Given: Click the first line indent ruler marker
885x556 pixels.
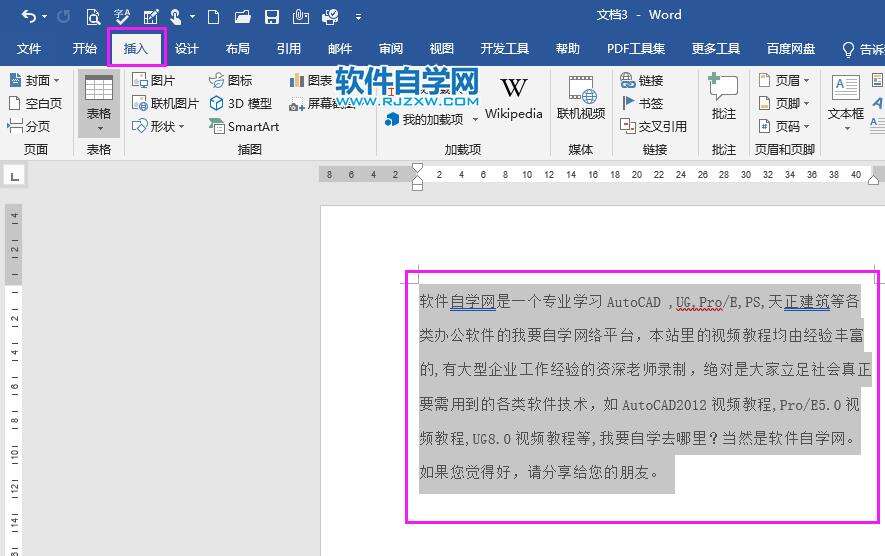Looking at the screenshot, I should pyautogui.click(x=417, y=168).
